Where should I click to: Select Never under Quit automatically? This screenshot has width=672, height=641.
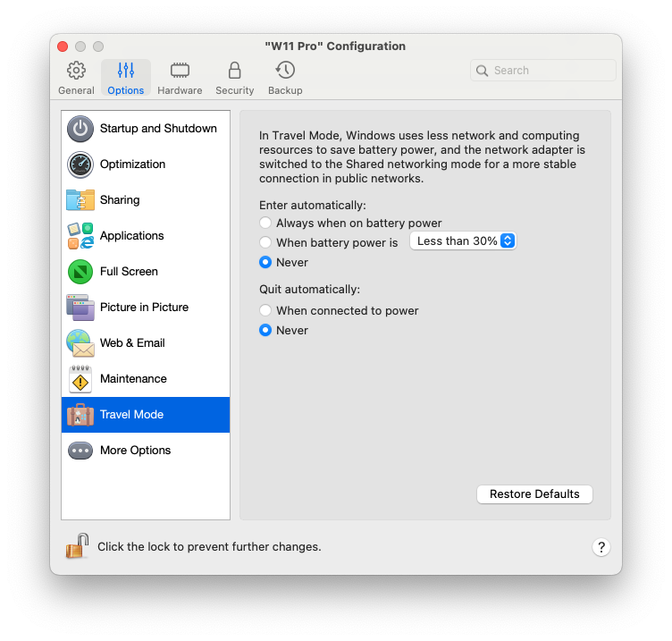point(265,330)
